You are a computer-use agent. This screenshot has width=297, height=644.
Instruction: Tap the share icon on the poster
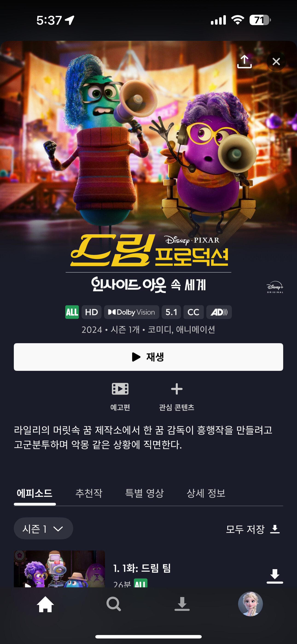pyautogui.click(x=244, y=61)
